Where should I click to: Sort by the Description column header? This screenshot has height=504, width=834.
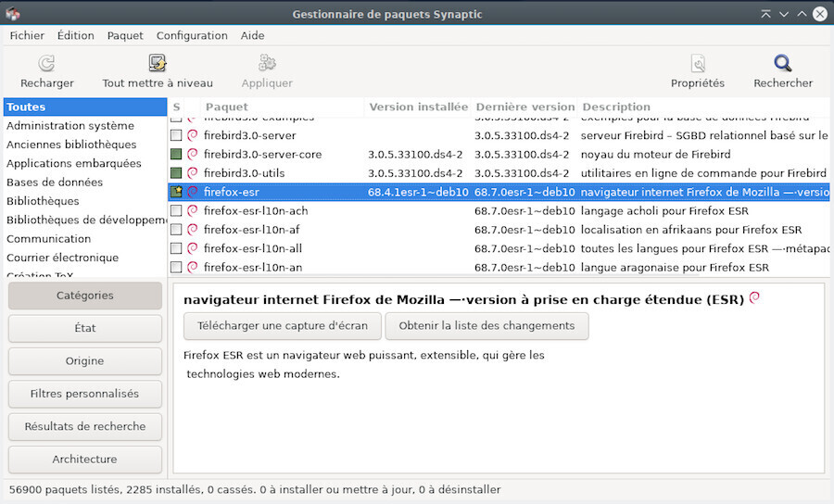coord(616,107)
